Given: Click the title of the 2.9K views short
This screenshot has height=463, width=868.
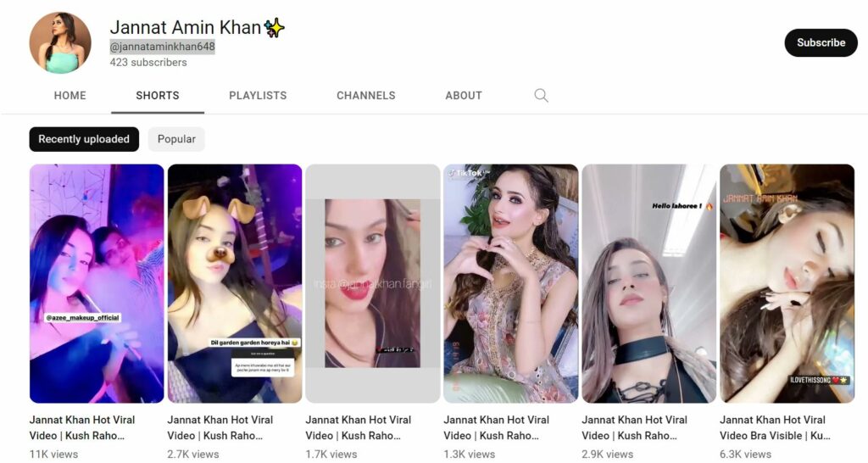Looking at the screenshot, I should coord(634,427).
